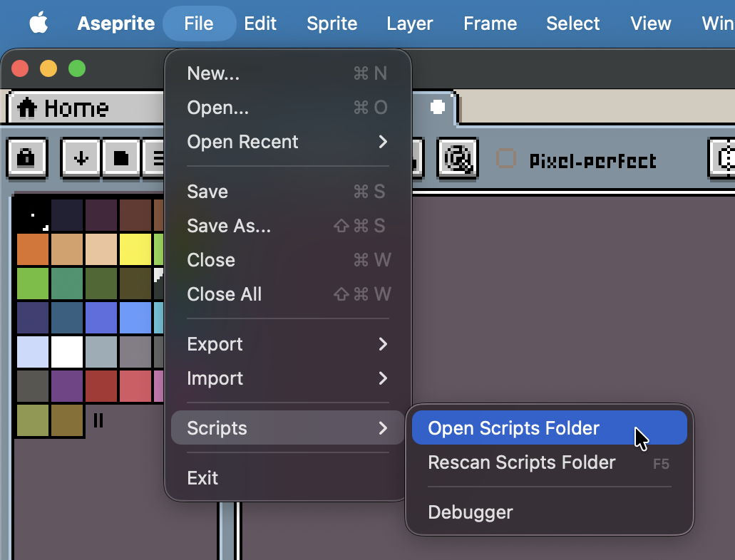This screenshot has height=560, width=735.
Task: Open the Frame menu
Action: coord(490,23)
